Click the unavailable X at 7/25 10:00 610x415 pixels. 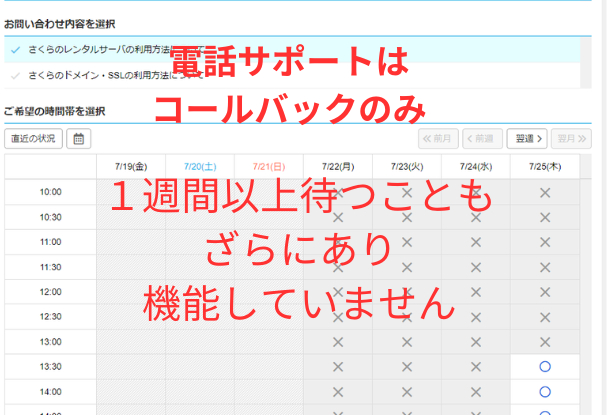545,193
